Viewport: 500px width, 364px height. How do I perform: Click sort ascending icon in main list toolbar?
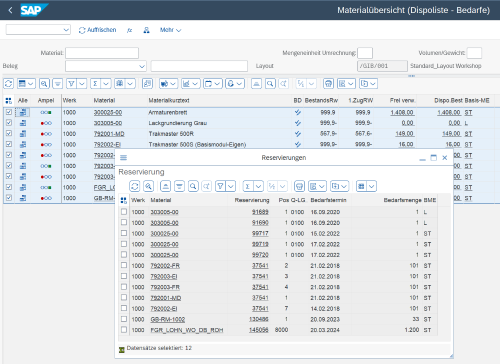256,83
